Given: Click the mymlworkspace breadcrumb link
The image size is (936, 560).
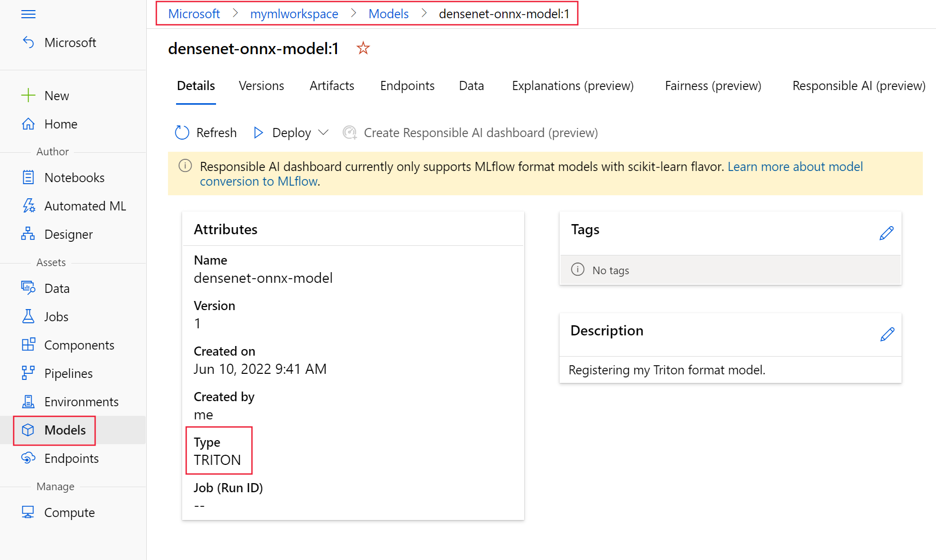Looking at the screenshot, I should click(294, 14).
